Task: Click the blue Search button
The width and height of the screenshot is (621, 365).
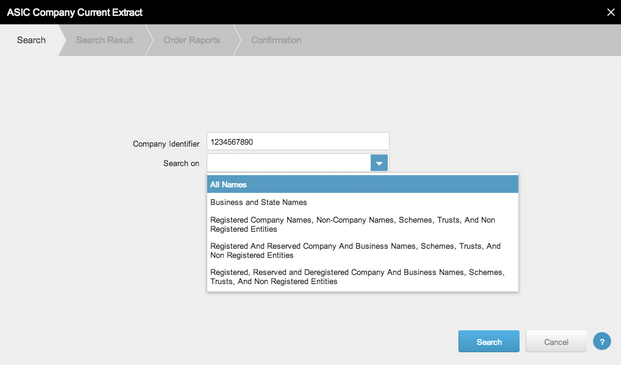Action: [489, 342]
